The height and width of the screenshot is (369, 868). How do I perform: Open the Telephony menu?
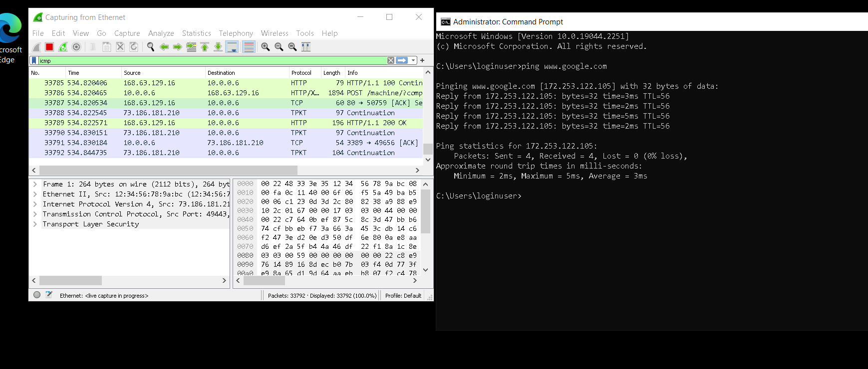[236, 33]
